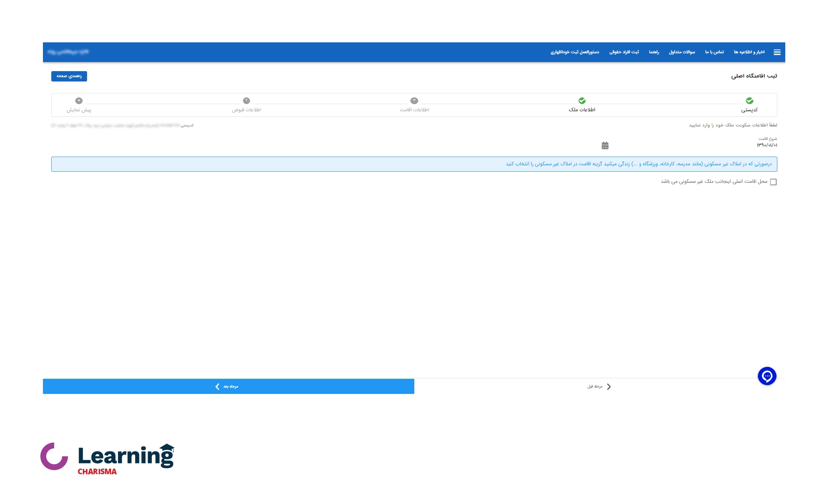Viewport: 829px width, 504px height.
Task: Select step 3 circle اطلاعات اقامت
Action: [x=414, y=101]
